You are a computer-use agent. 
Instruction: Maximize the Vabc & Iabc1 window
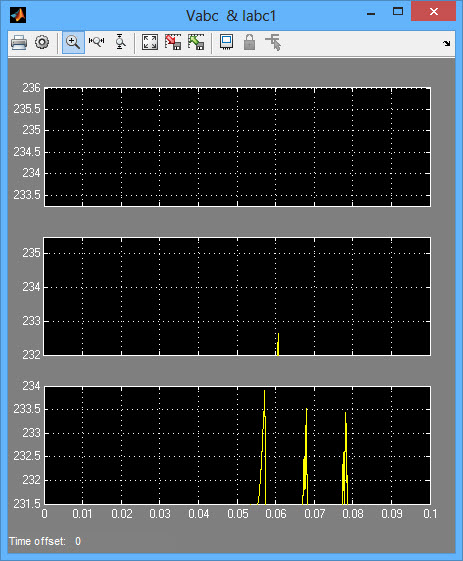[x=398, y=12]
